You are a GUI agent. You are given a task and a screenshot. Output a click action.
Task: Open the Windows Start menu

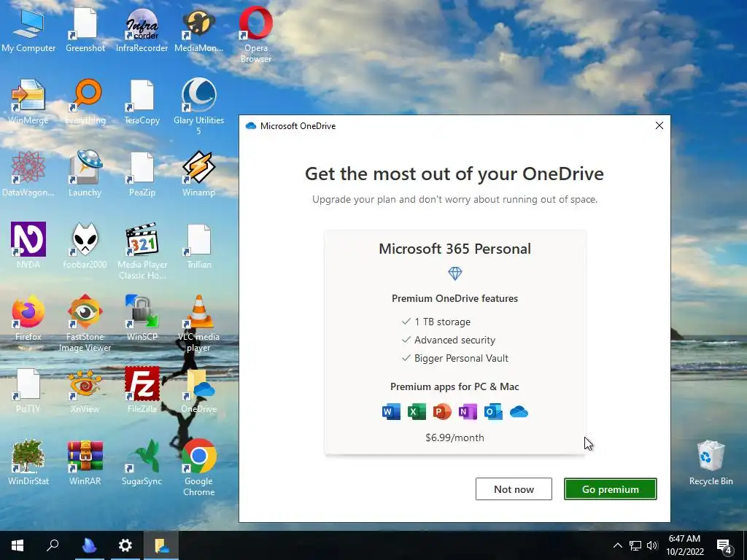click(18, 545)
